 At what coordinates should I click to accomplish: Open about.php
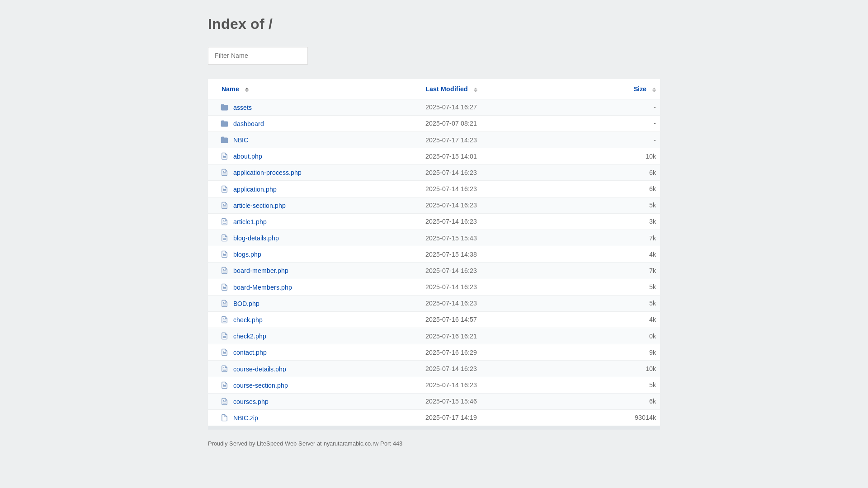click(248, 156)
